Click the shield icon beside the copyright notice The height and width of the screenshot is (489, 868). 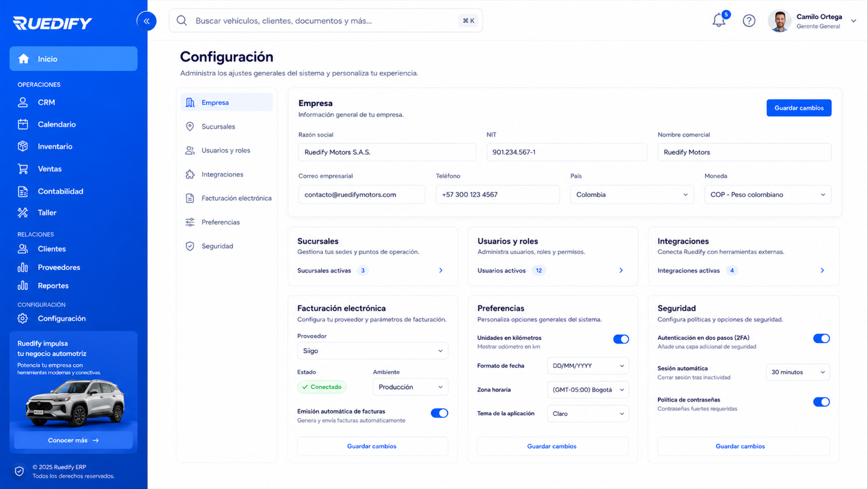(19, 472)
